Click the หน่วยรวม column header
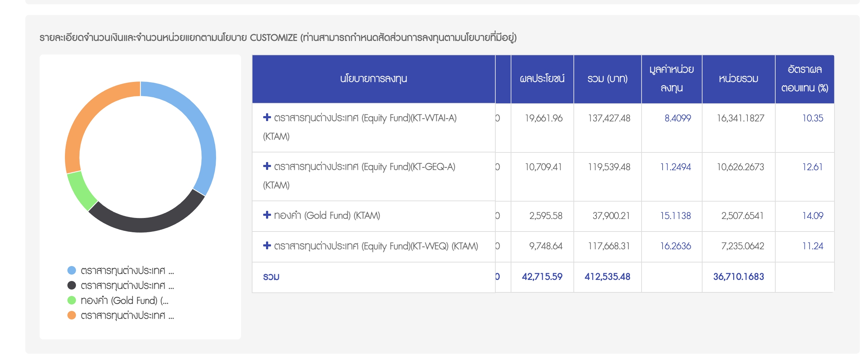The width and height of the screenshot is (868, 354). pyautogui.click(x=738, y=79)
